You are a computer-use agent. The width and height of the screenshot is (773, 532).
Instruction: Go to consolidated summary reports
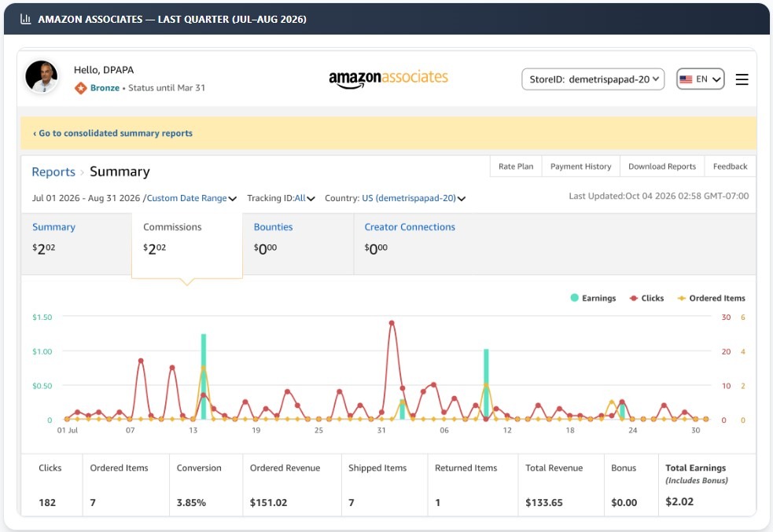[x=112, y=133]
